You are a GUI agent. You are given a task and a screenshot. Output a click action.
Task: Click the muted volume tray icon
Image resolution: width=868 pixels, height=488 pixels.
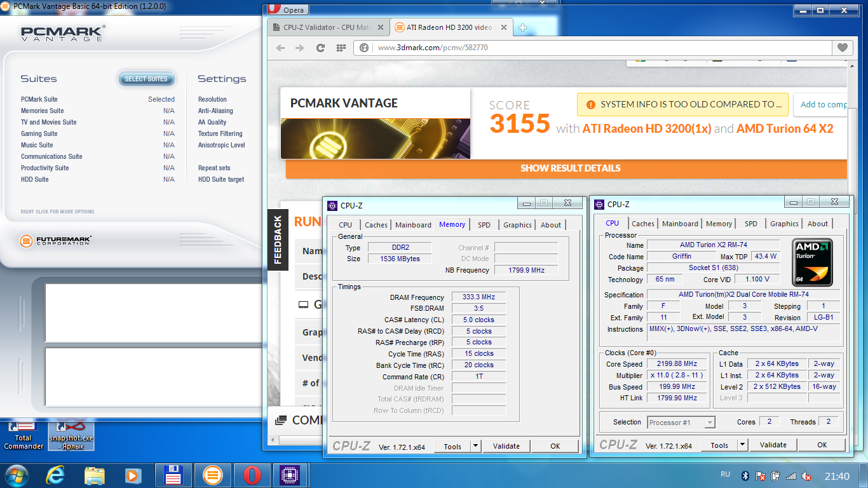click(806, 475)
